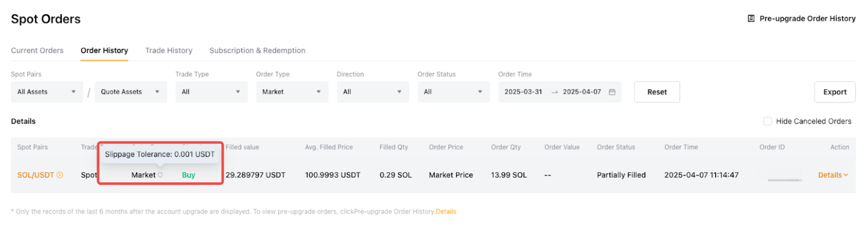Expand the Order Type Market dropdown

pyautogui.click(x=292, y=92)
